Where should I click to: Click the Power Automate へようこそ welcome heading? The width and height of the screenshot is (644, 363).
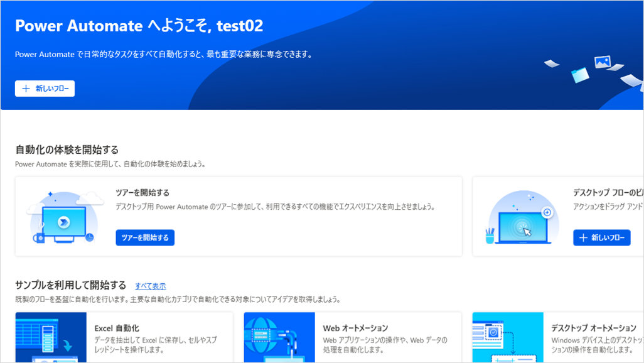[x=139, y=26]
